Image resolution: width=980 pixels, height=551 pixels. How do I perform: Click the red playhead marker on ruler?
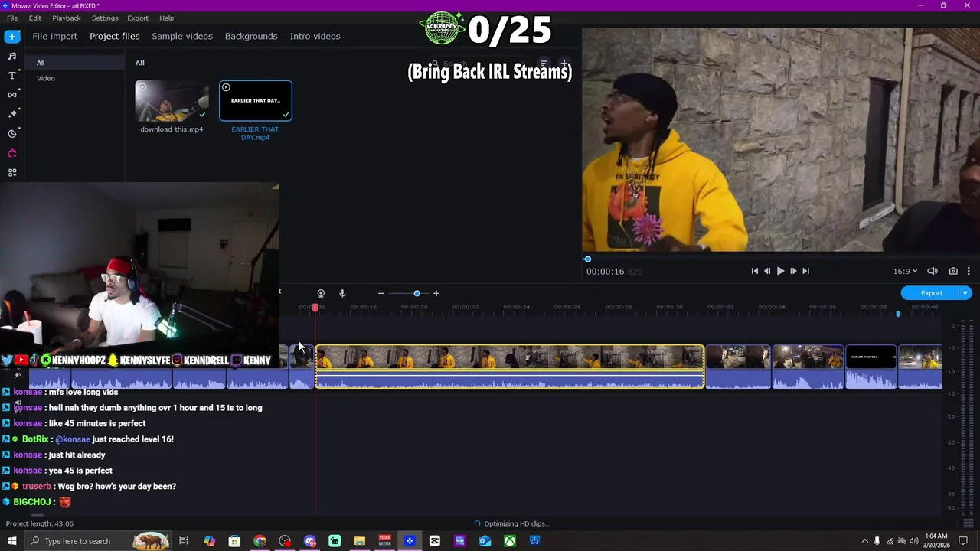tap(315, 307)
